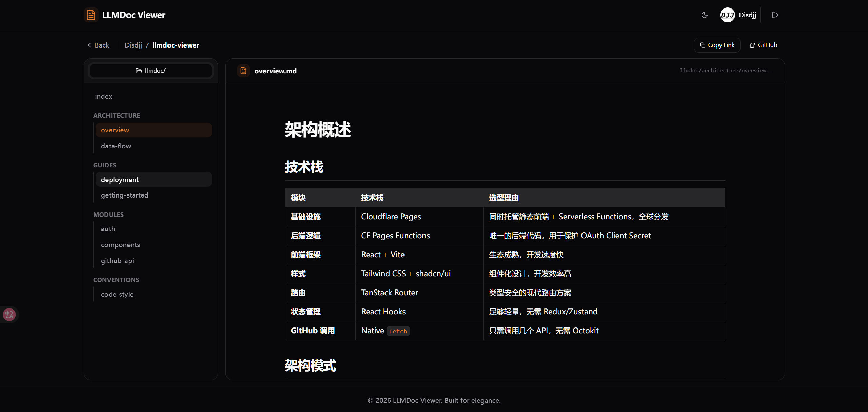Click the Back chevron arrow

coord(89,45)
